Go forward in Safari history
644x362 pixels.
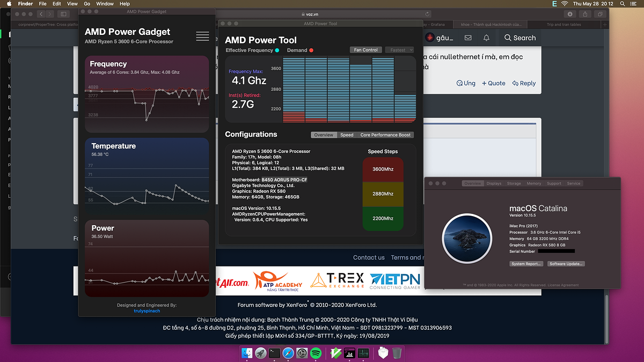pos(50,14)
